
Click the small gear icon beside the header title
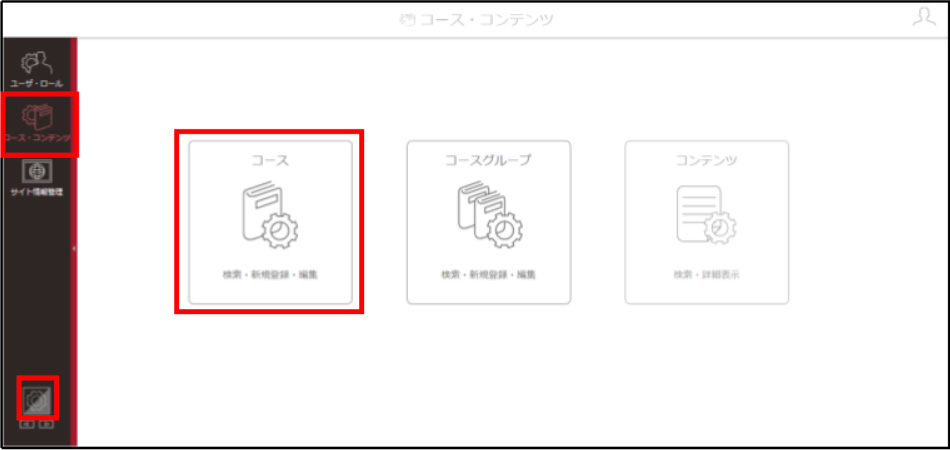click(406, 19)
